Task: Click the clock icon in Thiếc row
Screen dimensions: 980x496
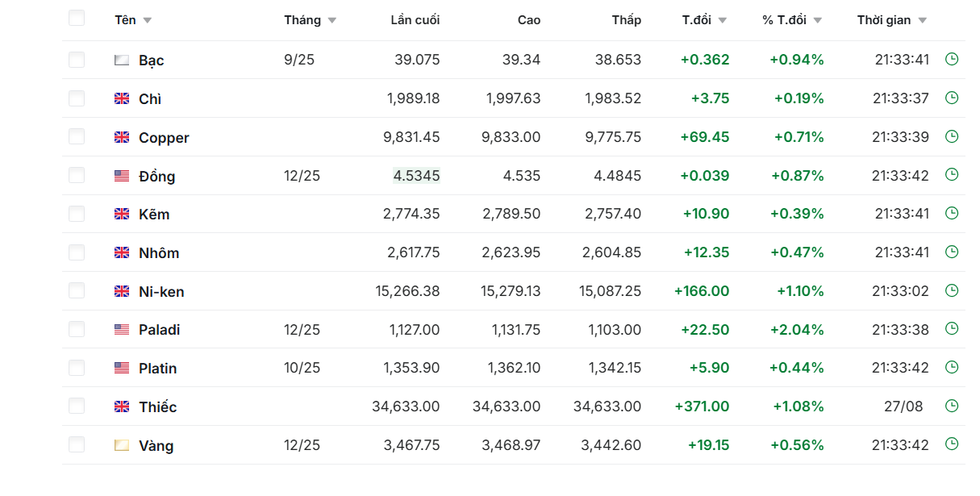Action: (952, 406)
